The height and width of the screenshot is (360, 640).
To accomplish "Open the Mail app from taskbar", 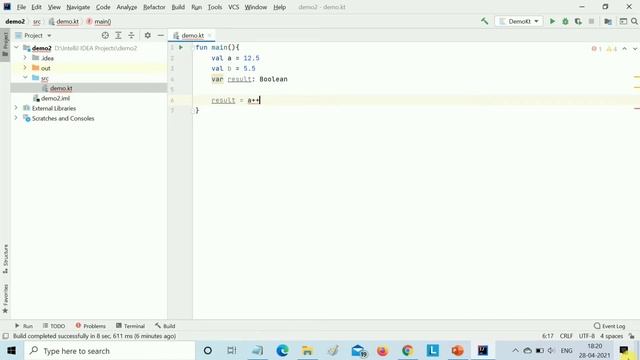I will tap(358, 351).
